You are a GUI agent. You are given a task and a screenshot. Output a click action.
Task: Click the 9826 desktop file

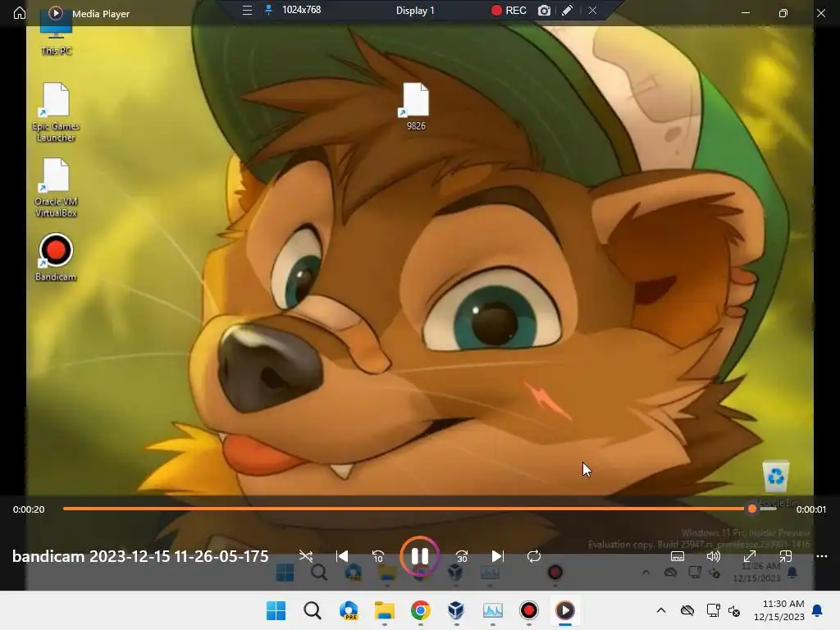[416, 106]
